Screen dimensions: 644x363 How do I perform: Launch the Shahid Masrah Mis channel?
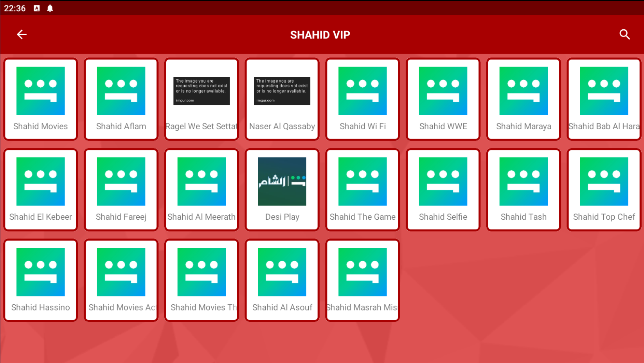point(363,280)
